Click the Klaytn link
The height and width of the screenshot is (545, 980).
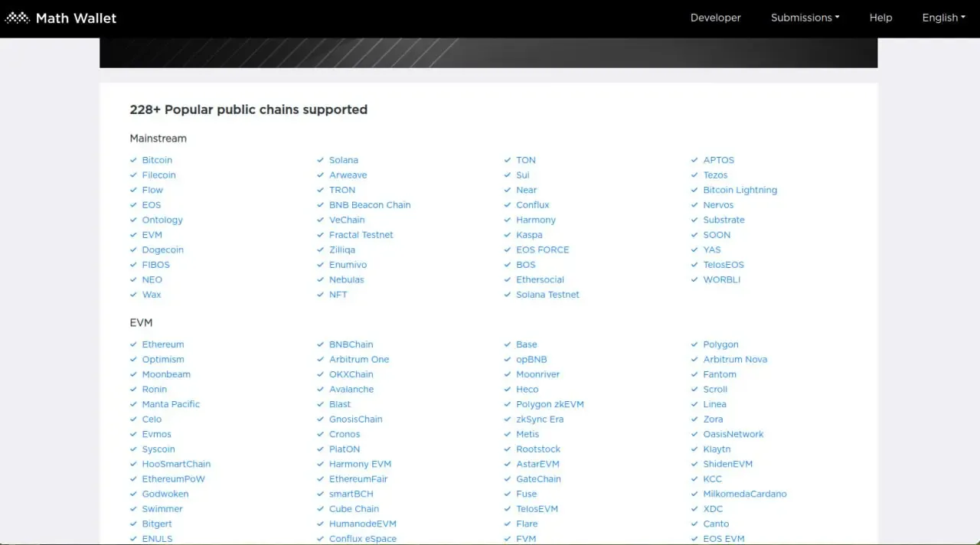coord(717,449)
